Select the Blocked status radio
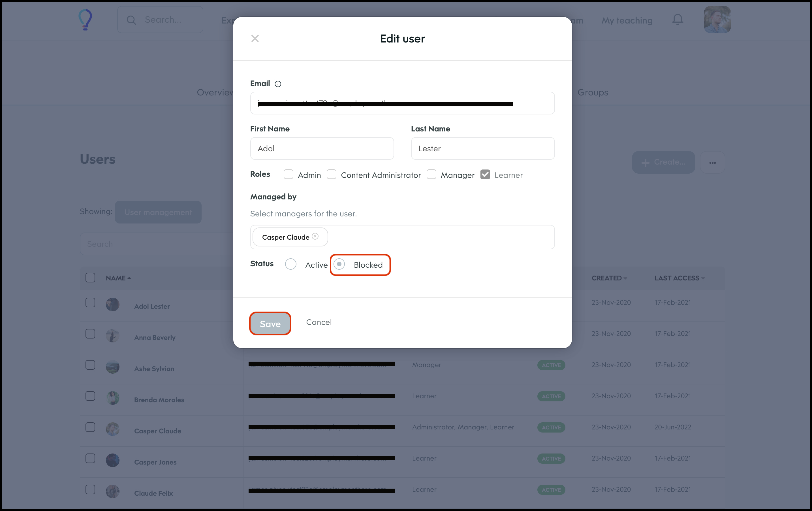 pos(339,264)
